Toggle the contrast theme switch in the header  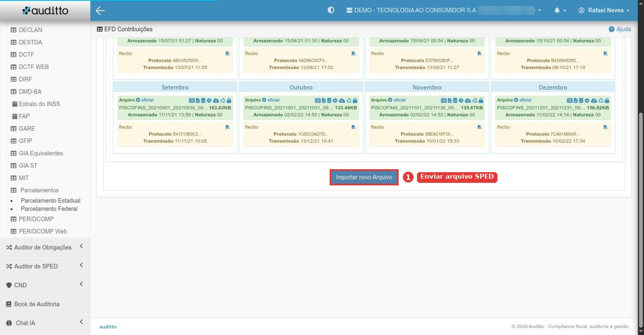click(331, 10)
